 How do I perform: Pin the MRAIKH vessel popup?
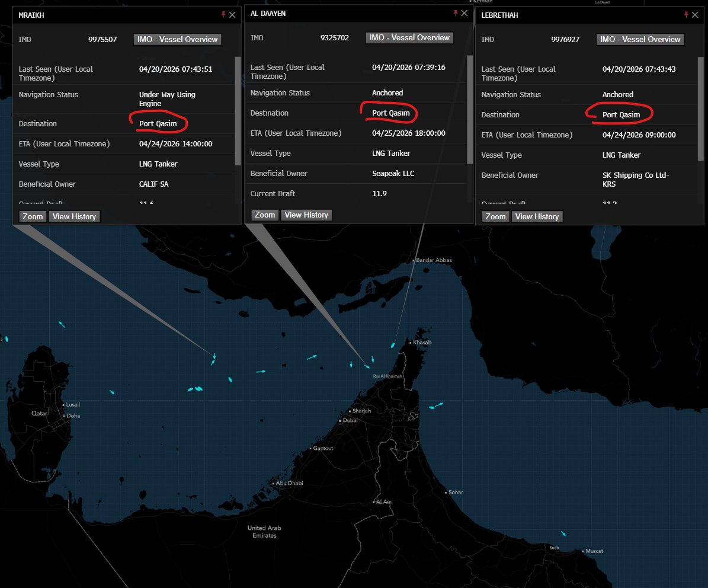coord(223,14)
